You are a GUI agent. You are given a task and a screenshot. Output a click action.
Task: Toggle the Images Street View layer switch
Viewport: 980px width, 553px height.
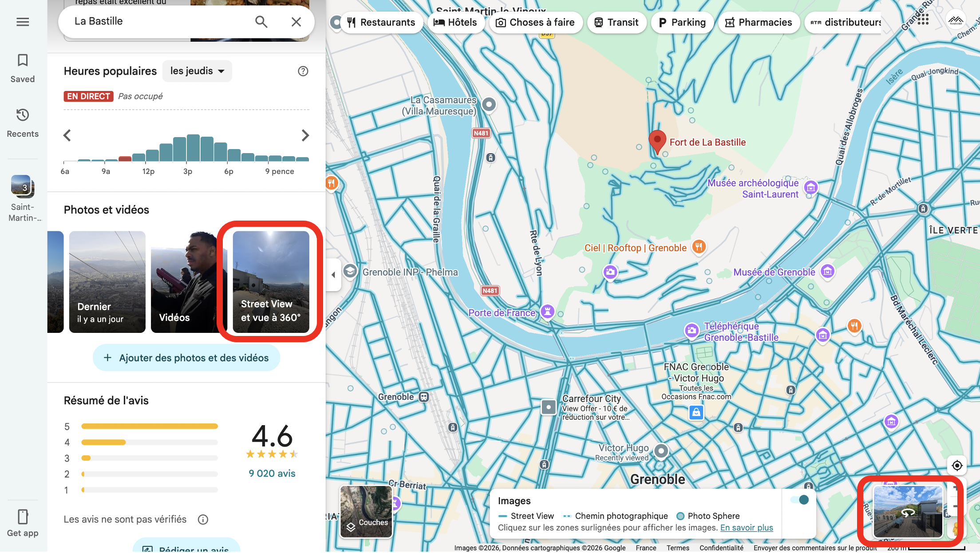[x=800, y=500]
